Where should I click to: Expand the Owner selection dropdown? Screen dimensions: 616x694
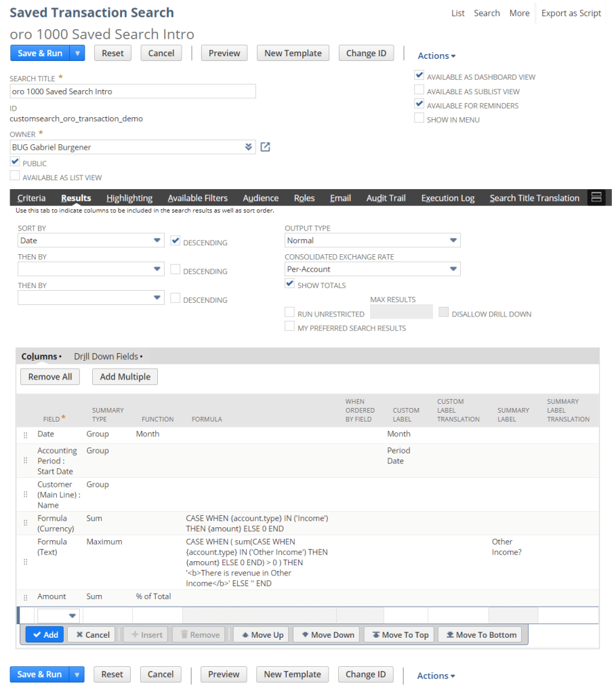249,147
